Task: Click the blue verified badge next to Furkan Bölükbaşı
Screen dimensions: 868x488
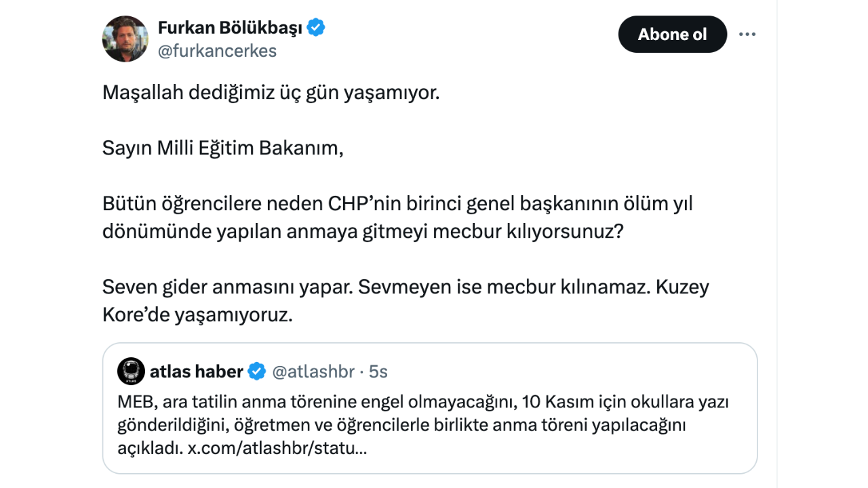Action: (x=316, y=27)
